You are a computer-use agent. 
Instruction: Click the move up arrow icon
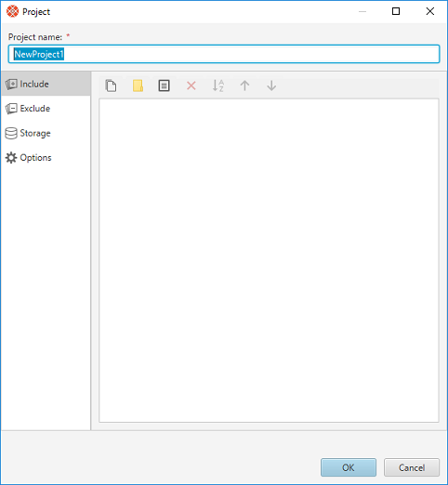(x=244, y=85)
